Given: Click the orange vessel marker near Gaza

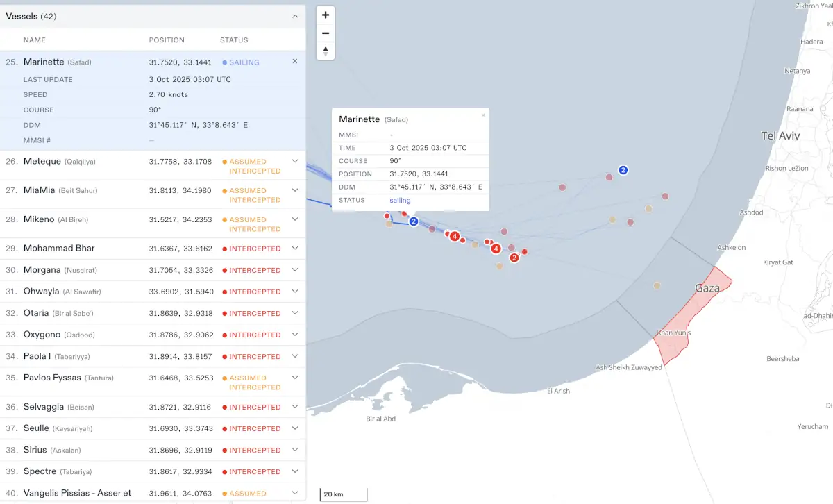Looking at the screenshot, I should (657, 285).
